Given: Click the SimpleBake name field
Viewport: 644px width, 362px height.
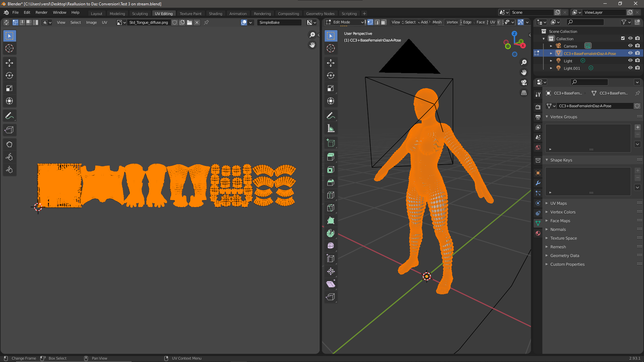Looking at the screenshot, I should point(279,22).
